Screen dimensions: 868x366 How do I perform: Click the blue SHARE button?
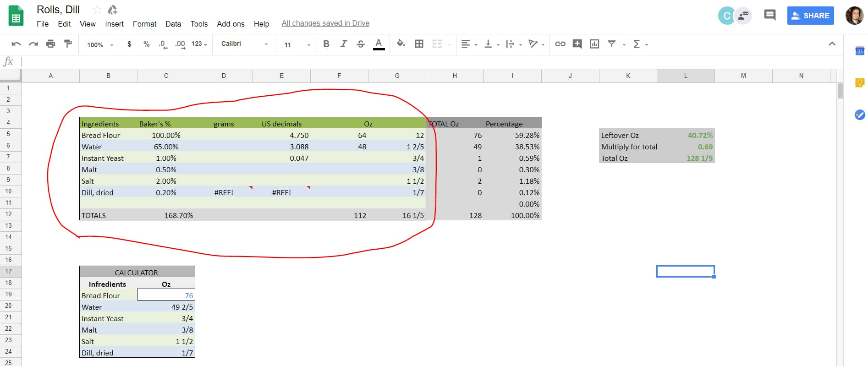tap(810, 16)
